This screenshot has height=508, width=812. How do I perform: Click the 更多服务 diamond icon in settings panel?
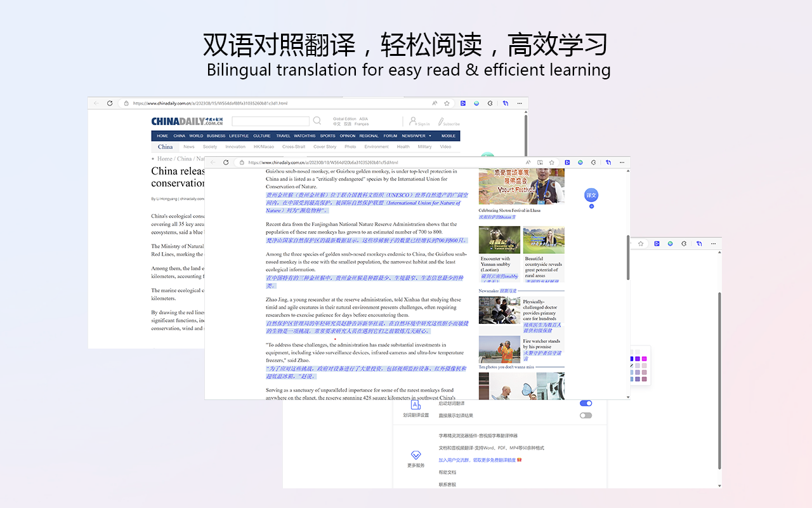[416, 455]
